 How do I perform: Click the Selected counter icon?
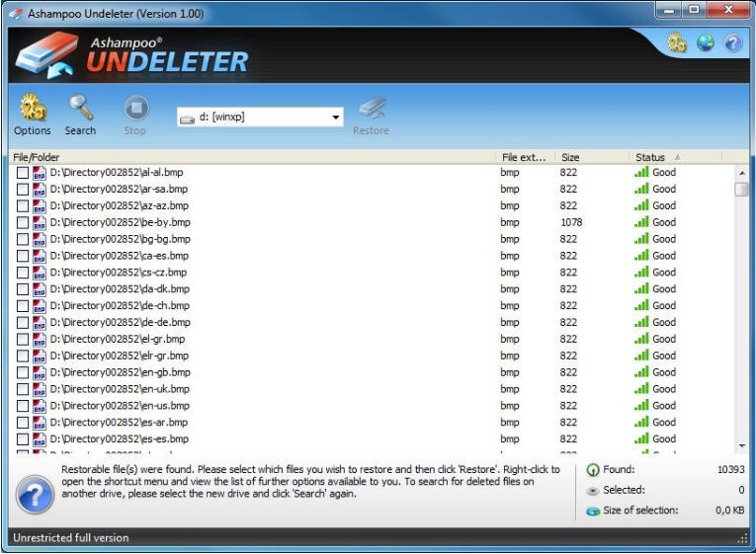[593, 491]
